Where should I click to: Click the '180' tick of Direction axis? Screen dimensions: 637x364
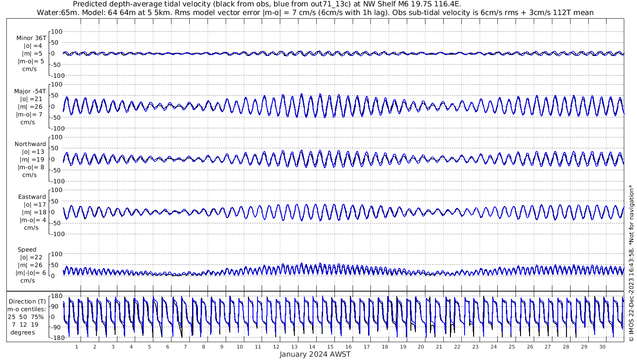click(x=56, y=296)
